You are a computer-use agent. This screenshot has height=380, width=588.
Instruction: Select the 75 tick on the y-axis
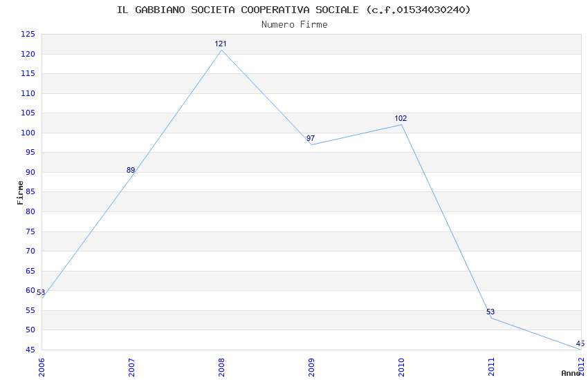30,231
